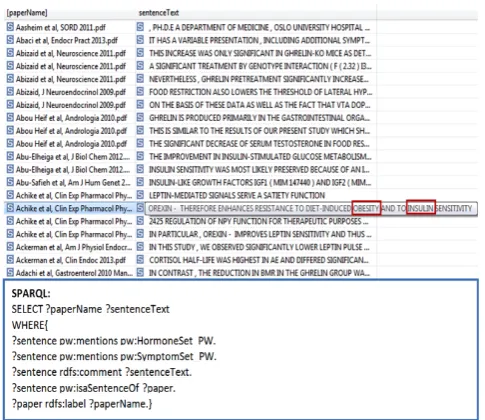This screenshot has width=485, height=420.
Task: Click the S icon beside Ackerman et al, Clin Endoc 2013.pdf
Action: [10, 260]
